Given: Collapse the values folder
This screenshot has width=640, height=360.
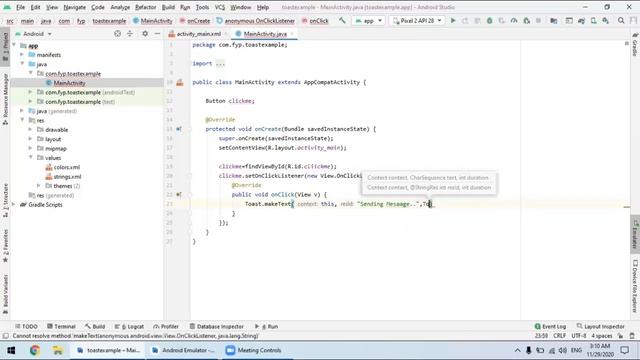Looking at the screenshot, I should point(30,158).
